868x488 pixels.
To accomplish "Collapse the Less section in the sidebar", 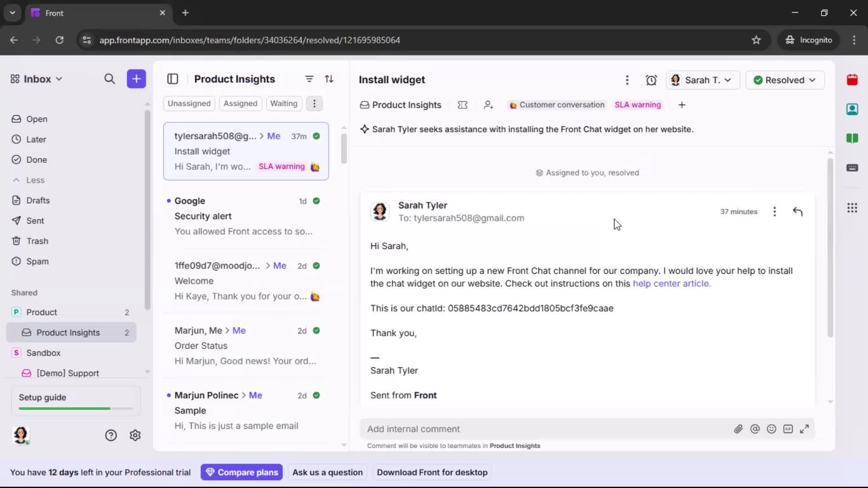I will (x=29, y=180).
